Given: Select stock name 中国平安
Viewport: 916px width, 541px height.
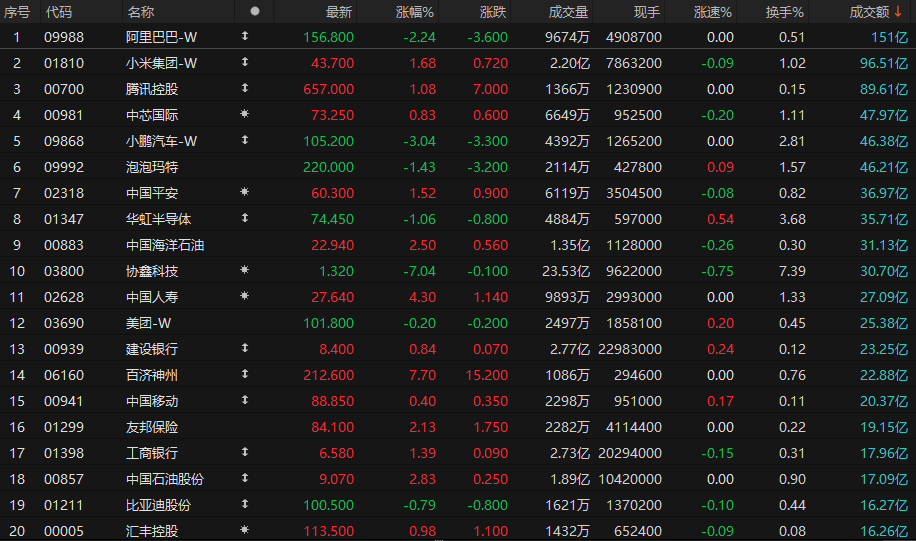Looking at the screenshot, I should coord(152,193).
